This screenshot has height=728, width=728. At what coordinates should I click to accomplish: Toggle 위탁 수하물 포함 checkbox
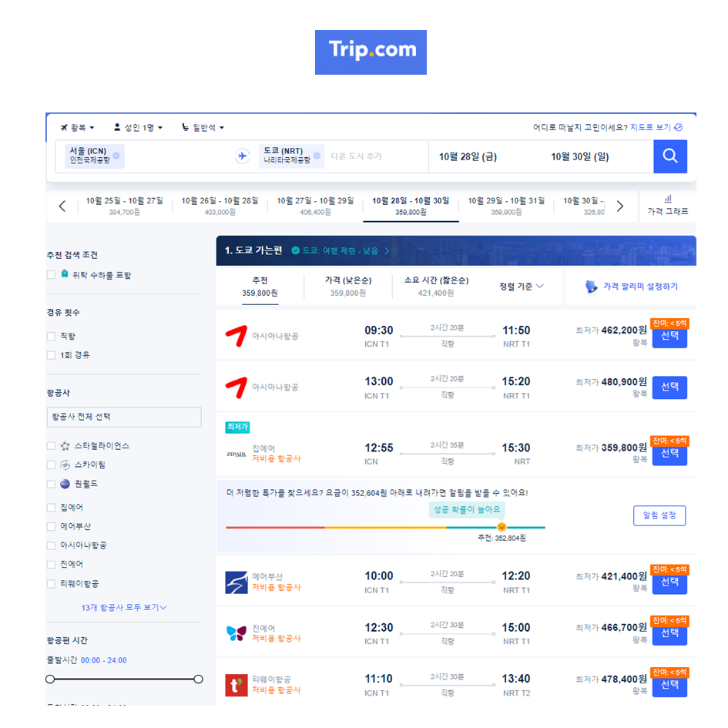pos(51,275)
